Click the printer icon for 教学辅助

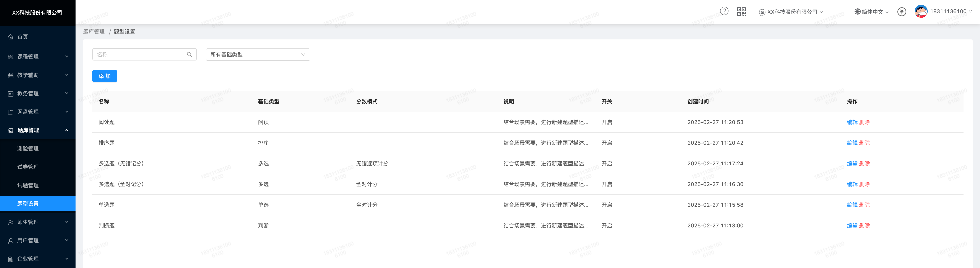click(x=11, y=75)
